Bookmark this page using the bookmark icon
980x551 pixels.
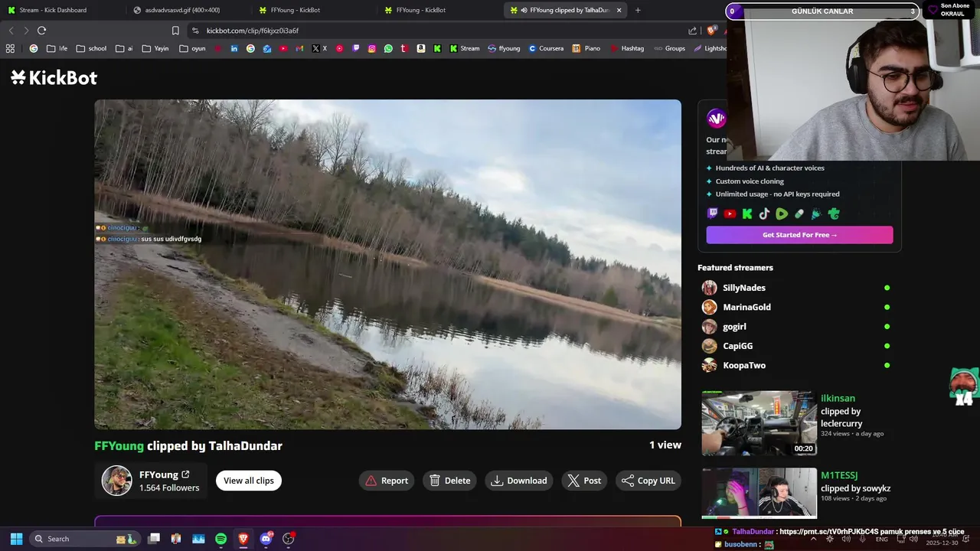175,31
